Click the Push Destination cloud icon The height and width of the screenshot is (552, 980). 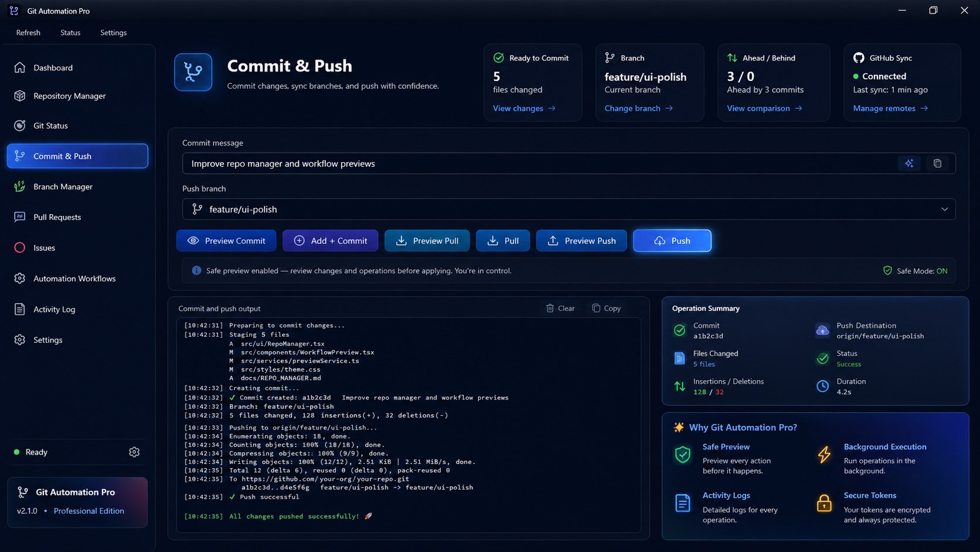click(x=822, y=330)
